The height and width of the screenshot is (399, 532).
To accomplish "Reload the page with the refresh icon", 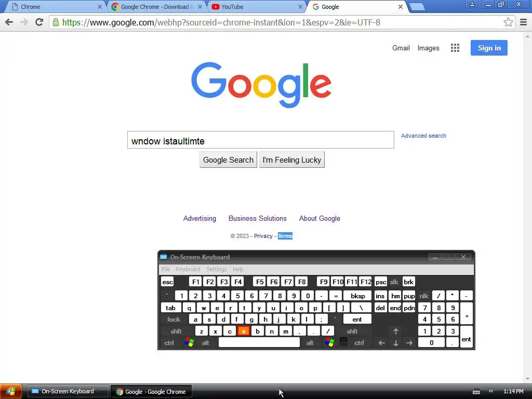I will point(39,22).
